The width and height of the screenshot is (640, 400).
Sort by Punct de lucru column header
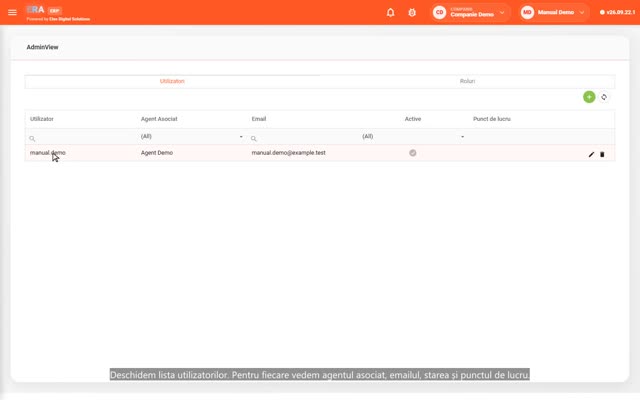click(491, 119)
